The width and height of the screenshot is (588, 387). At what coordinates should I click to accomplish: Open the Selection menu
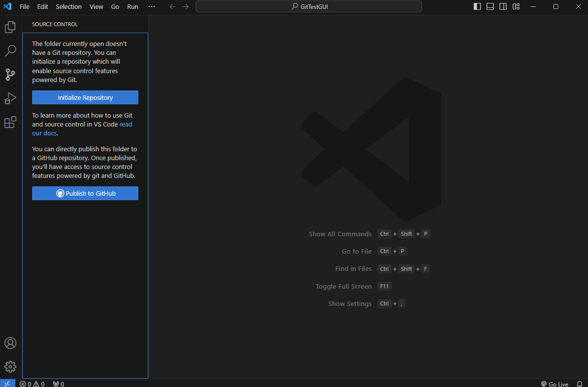[x=69, y=7]
